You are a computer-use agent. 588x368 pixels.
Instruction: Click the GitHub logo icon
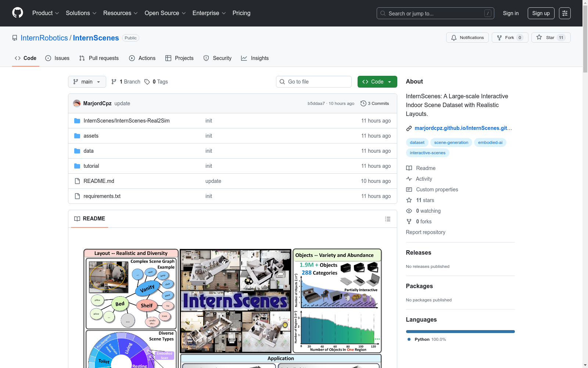18,13
